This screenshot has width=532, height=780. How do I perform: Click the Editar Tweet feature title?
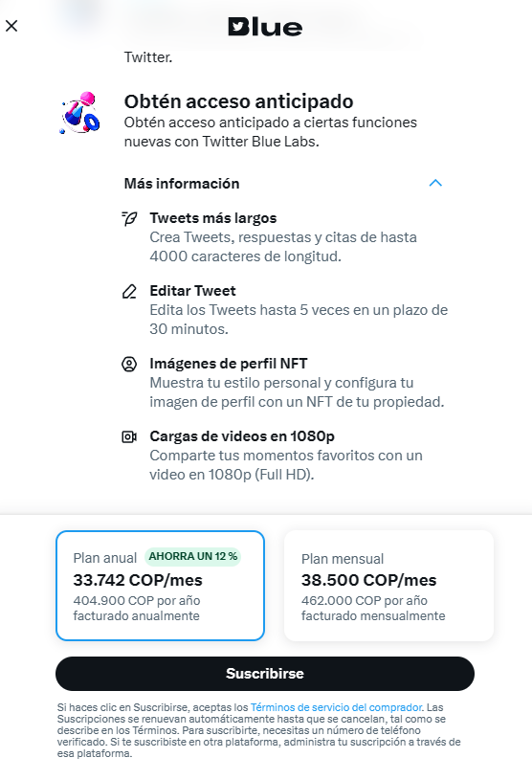tap(193, 291)
